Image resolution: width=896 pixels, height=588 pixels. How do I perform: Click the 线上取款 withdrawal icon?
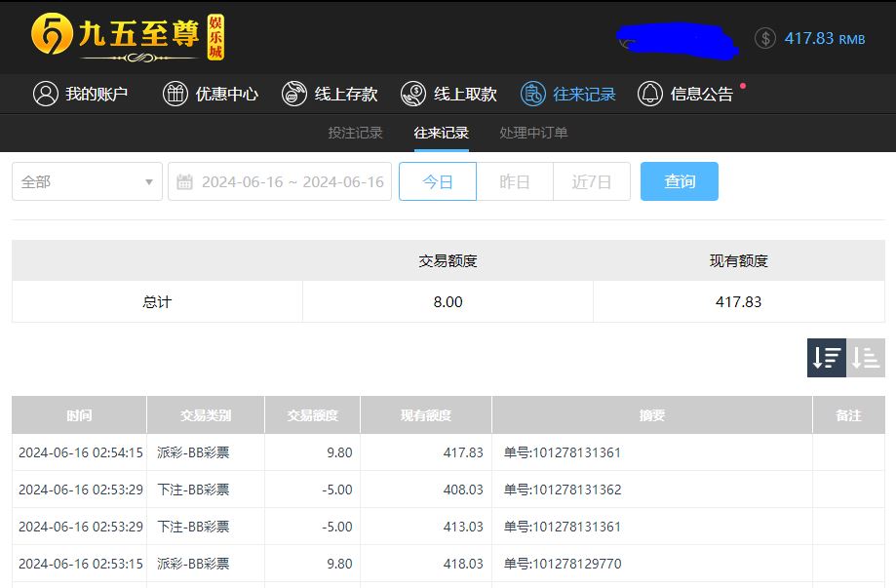(x=413, y=94)
